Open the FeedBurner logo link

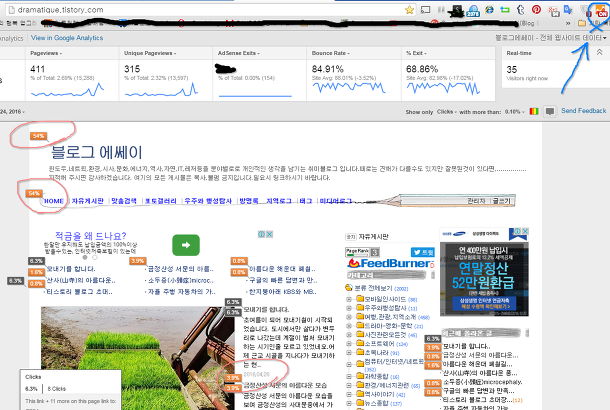point(390,263)
